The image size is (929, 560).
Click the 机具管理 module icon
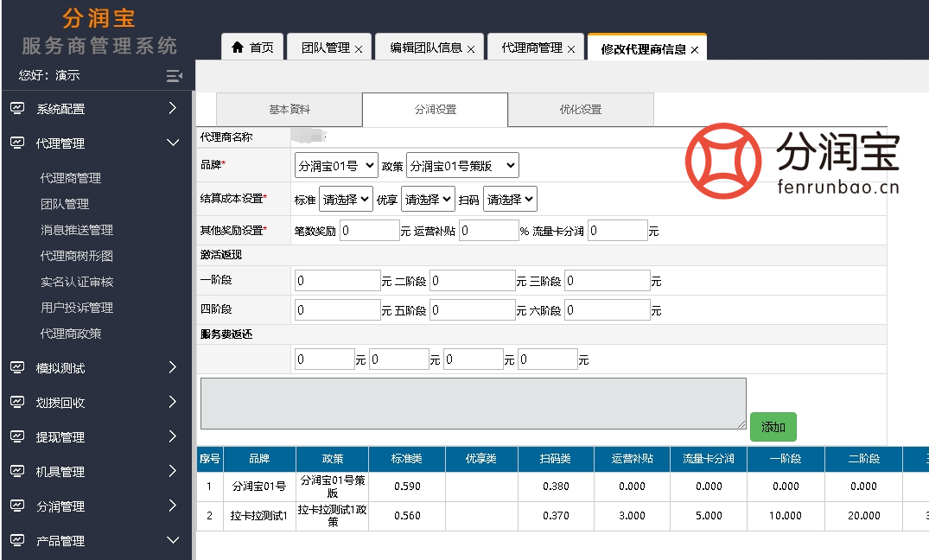pyautogui.click(x=18, y=472)
